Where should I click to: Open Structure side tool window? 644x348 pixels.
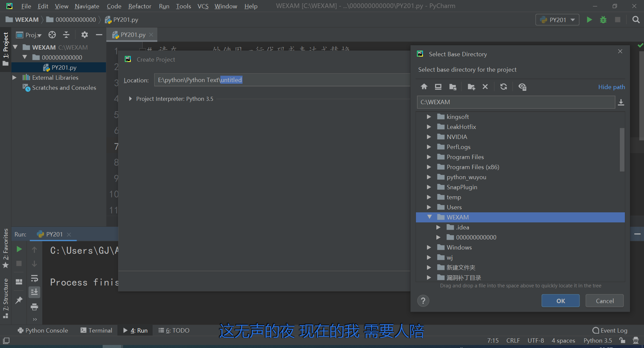pyautogui.click(x=5, y=298)
